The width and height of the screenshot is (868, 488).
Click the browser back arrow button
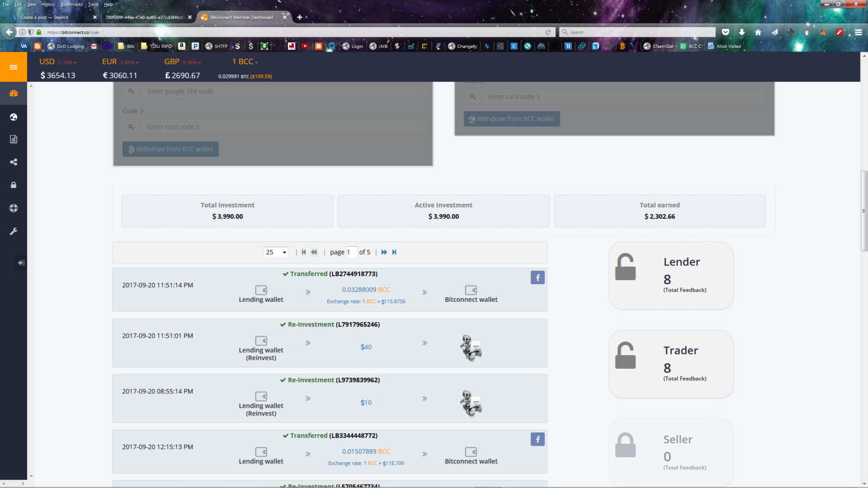pyautogui.click(x=10, y=32)
